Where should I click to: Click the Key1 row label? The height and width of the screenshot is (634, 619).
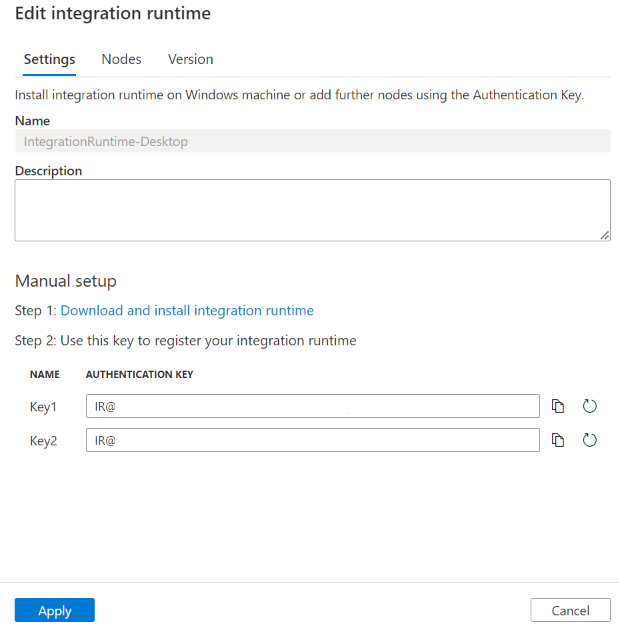(44, 407)
